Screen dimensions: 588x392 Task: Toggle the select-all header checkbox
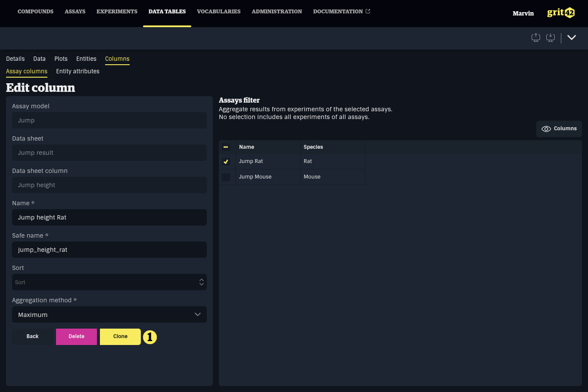pyautogui.click(x=226, y=147)
